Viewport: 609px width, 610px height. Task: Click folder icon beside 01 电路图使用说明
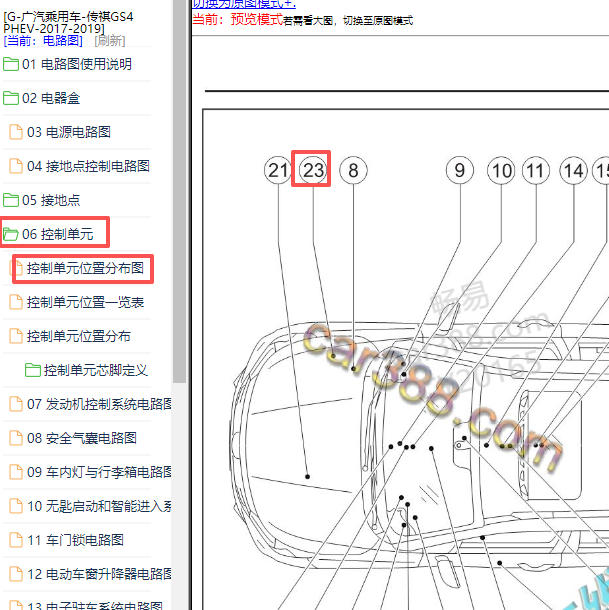11,64
